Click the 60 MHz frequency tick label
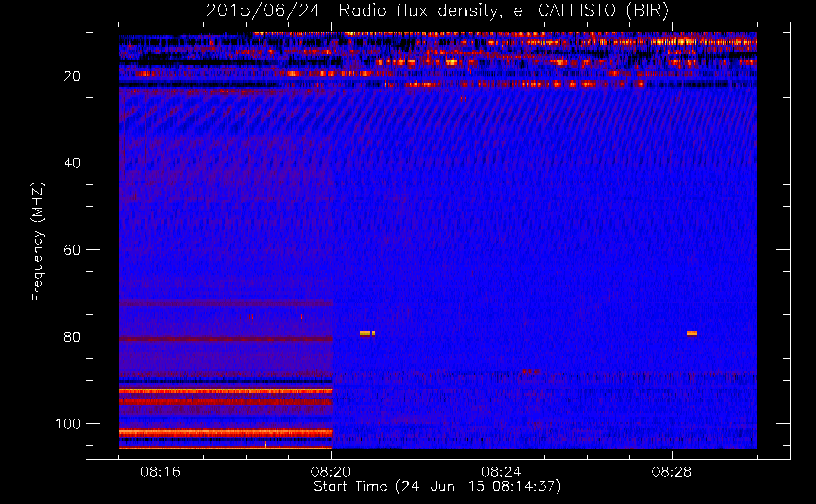Screen dimensions: 816x504 coord(73,250)
